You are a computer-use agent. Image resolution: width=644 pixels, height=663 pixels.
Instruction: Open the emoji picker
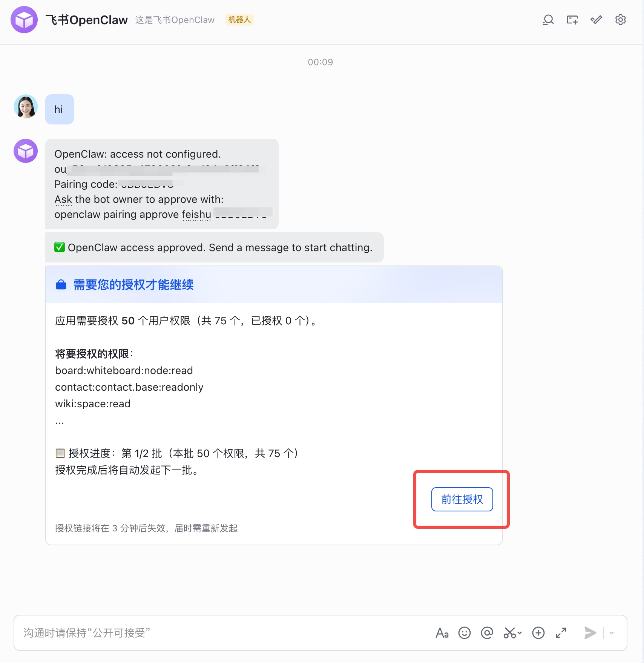click(x=465, y=634)
